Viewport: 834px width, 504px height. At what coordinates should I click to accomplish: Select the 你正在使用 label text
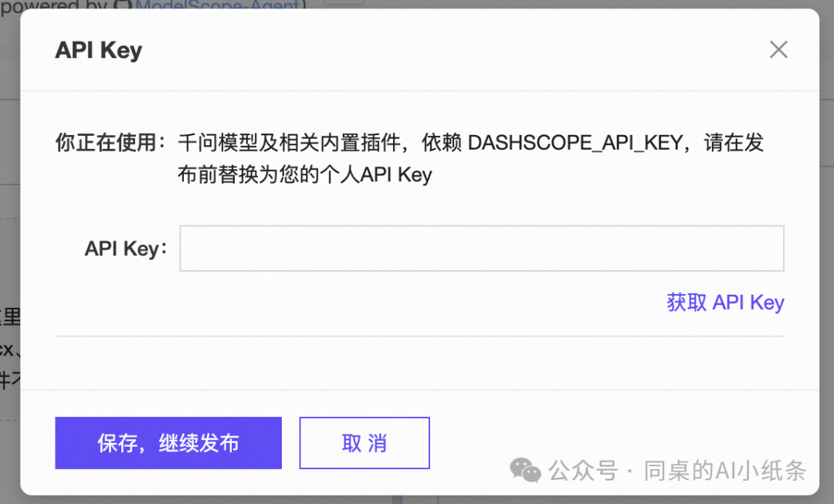110,143
